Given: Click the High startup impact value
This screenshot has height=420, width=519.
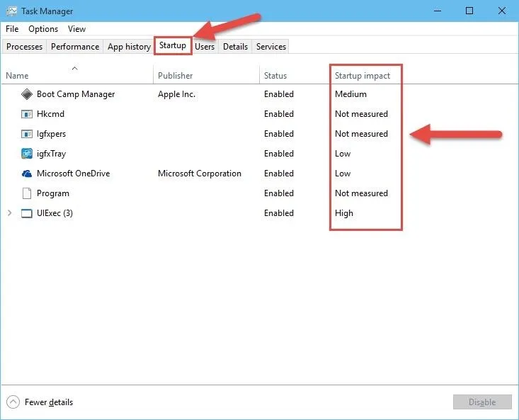Looking at the screenshot, I should 344,213.
